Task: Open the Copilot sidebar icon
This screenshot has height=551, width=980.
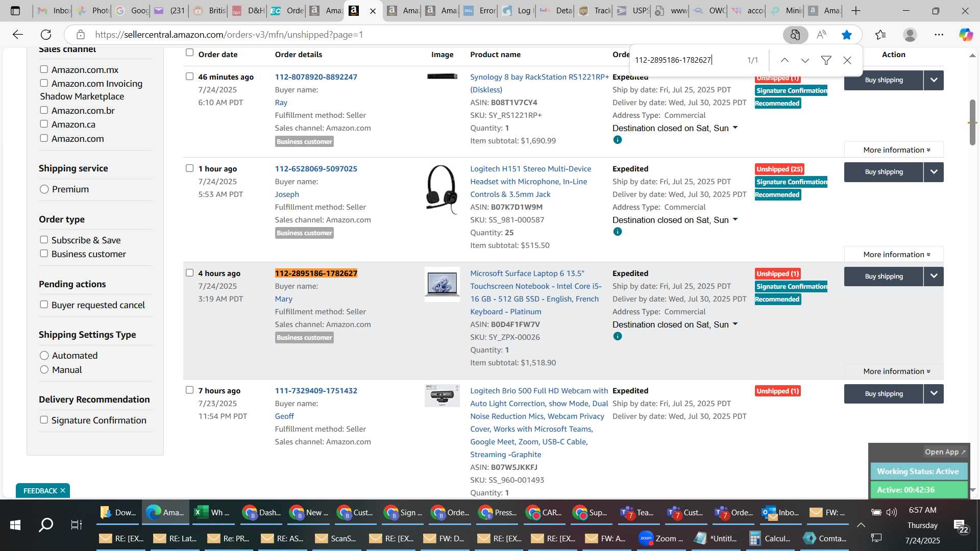Action: coord(966,35)
